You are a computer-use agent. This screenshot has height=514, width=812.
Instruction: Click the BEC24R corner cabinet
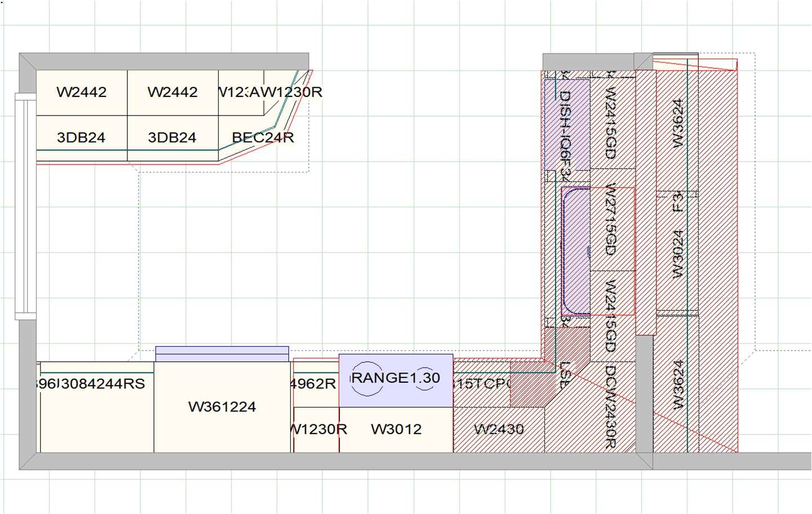point(263,138)
